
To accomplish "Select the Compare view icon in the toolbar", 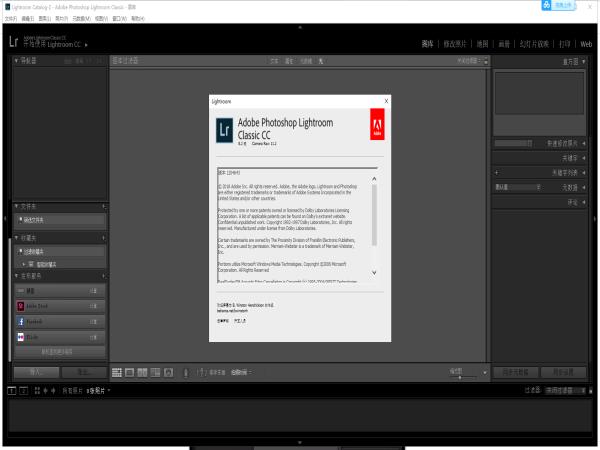I will tap(142, 372).
